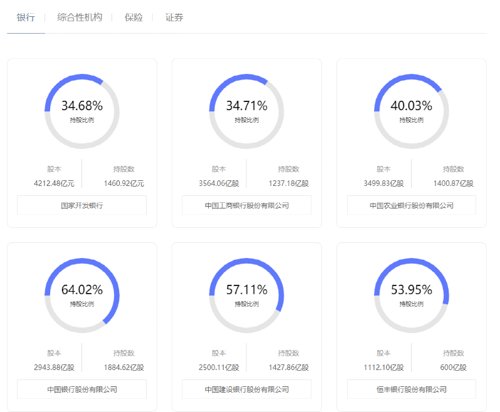Screen dimensions: 500x412
Task: Go to the 证券 tab
Action: [x=174, y=17]
